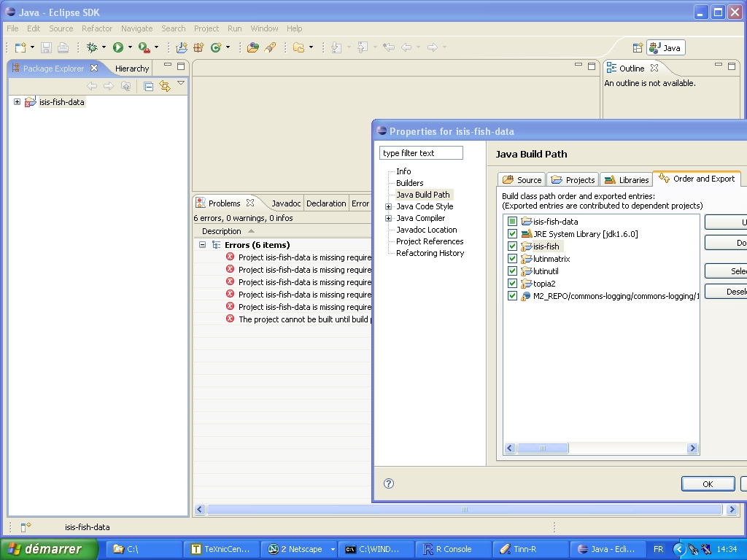Select Builders in properties tree
This screenshot has width=747, height=560.
coord(410,183)
